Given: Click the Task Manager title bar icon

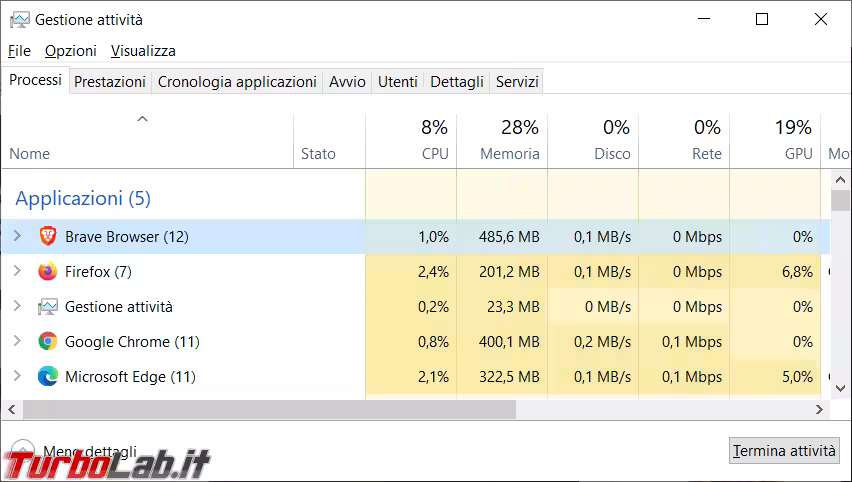Looking at the screenshot, I should [18, 19].
